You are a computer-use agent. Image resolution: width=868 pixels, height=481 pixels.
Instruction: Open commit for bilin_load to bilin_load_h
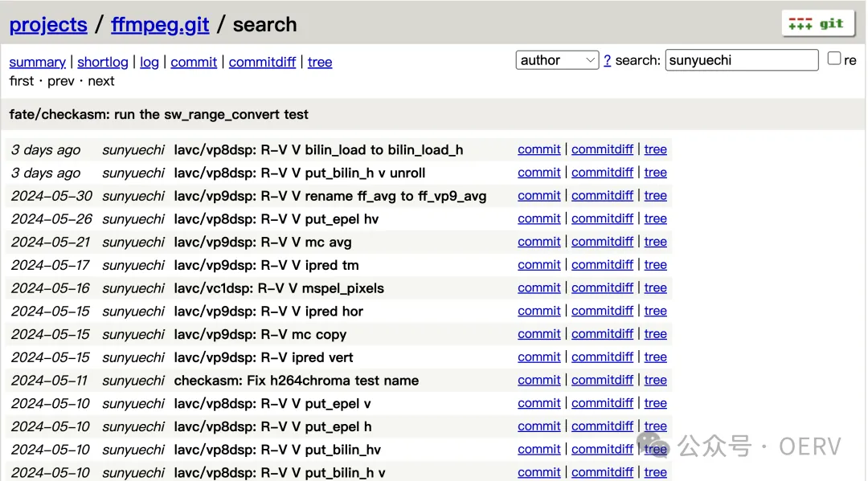(538, 149)
